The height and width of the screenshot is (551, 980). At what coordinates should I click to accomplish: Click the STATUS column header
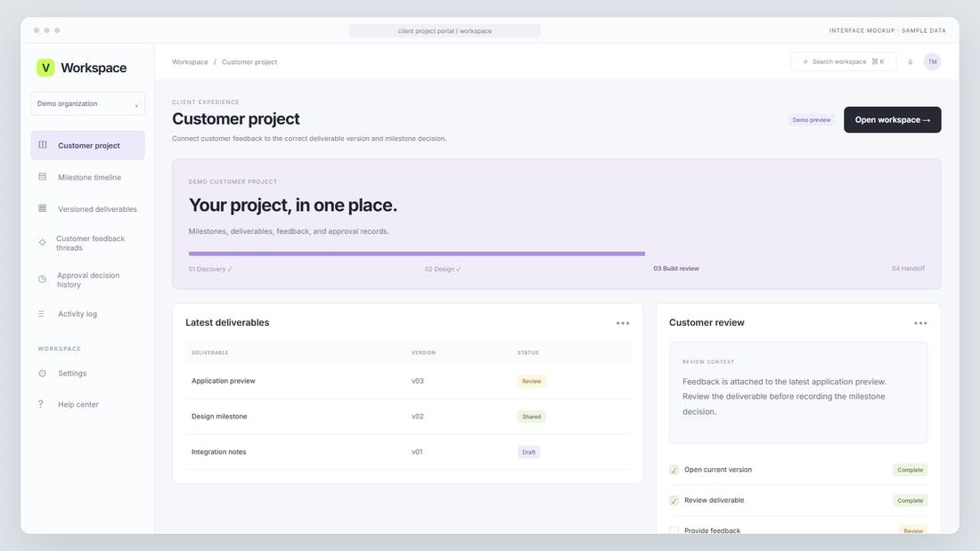pyautogui.click(x=528, y=353)
